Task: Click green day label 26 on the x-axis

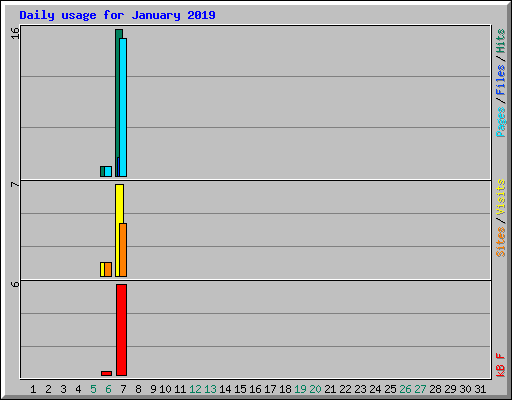Action: coord(405,389)
